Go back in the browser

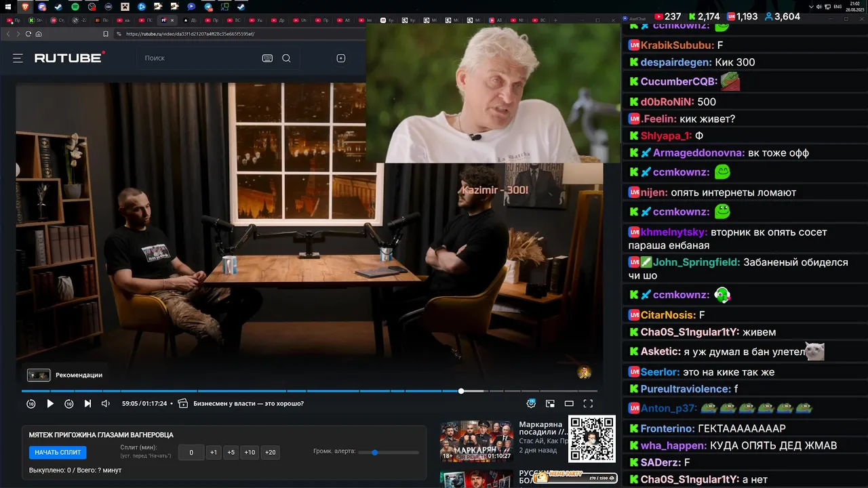8,34
